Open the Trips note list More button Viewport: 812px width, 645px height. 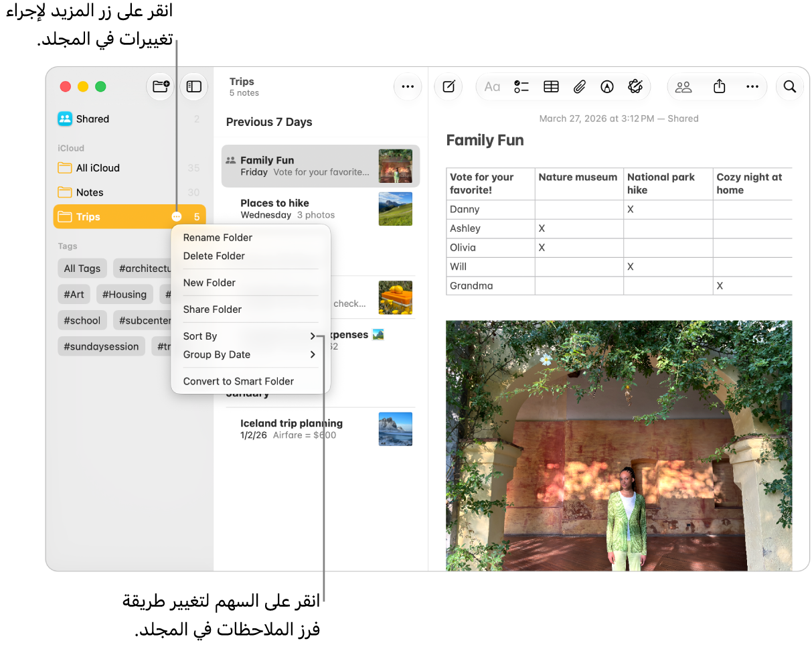[x=408, y=86]
